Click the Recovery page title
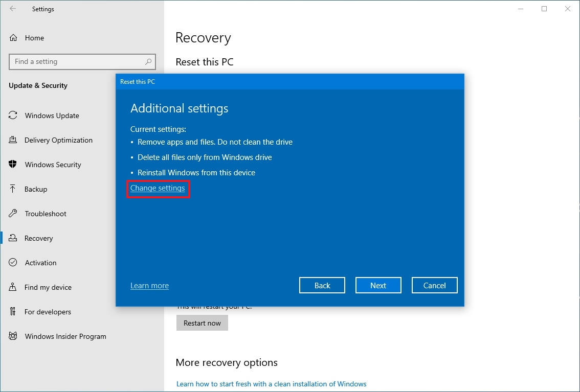 click(203, 38)
